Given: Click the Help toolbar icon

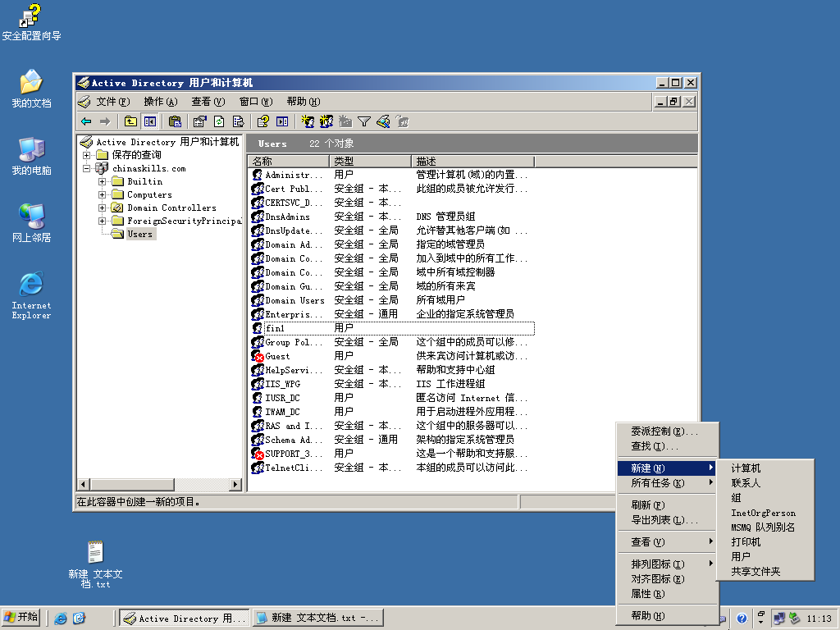Looking at the screenshot, I should [262, 121].
